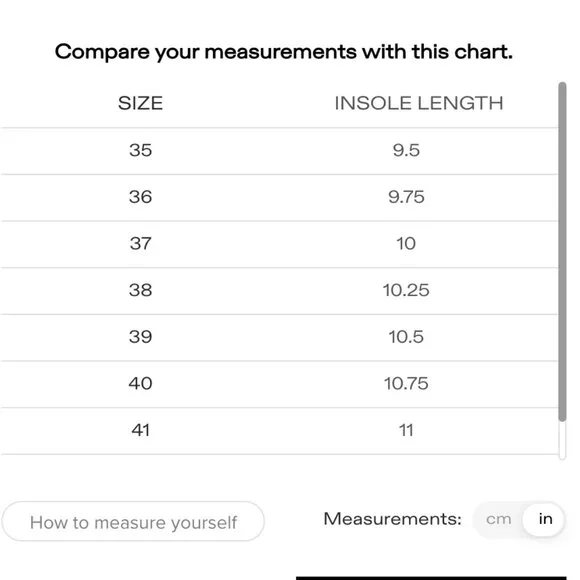Click the size chart vertical scrollbar
The width and height of the screenshot is (580, 580).
pos(562,252)
